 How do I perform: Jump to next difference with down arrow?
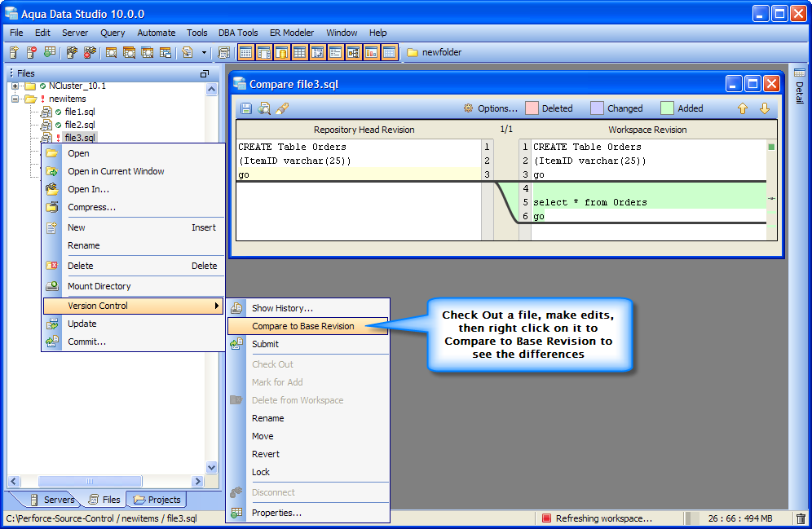[765, 108]
